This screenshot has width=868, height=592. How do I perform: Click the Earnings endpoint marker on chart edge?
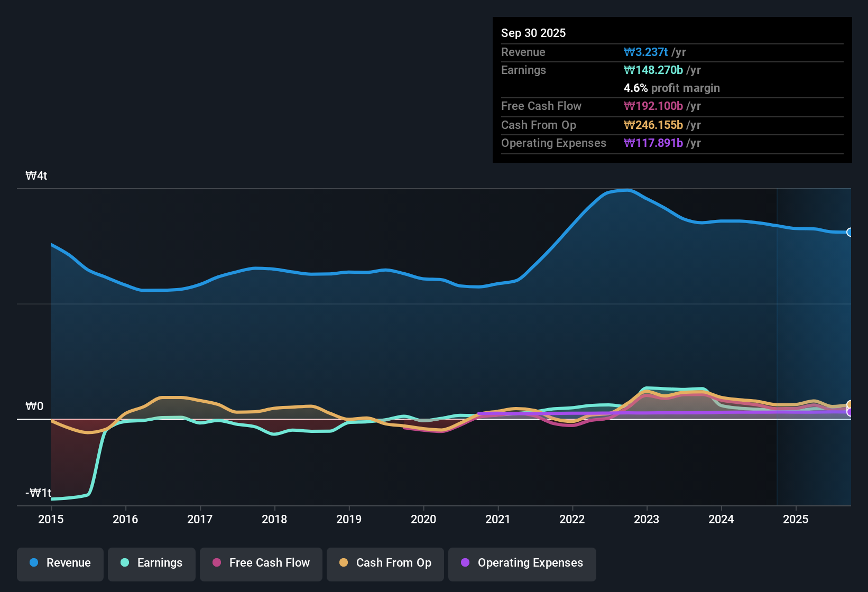[x=849, y=411]
